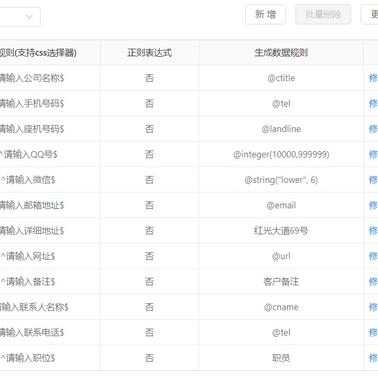The width and height of the screenshot is (378, 378).
Task: Click the 请输入详细地址$ rule cell
Action: [50, 231]
